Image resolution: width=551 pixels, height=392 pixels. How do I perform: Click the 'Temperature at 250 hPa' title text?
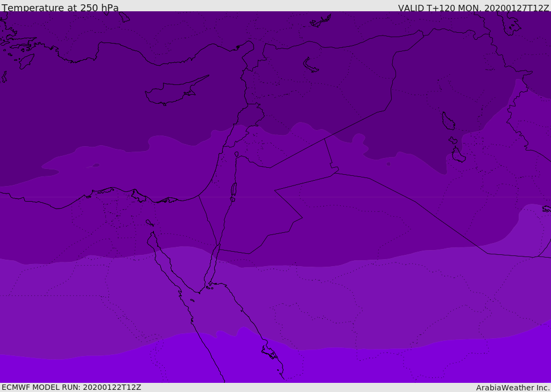(x=60, y=8)
